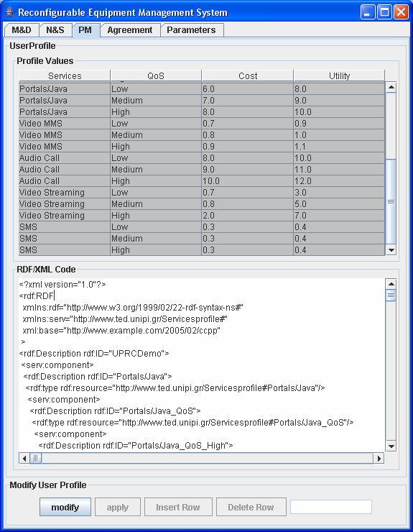Screen dimensions: 413x532
Task: Minimize the Reconfigurable Equipment Management System window
Action: [368, 12]
